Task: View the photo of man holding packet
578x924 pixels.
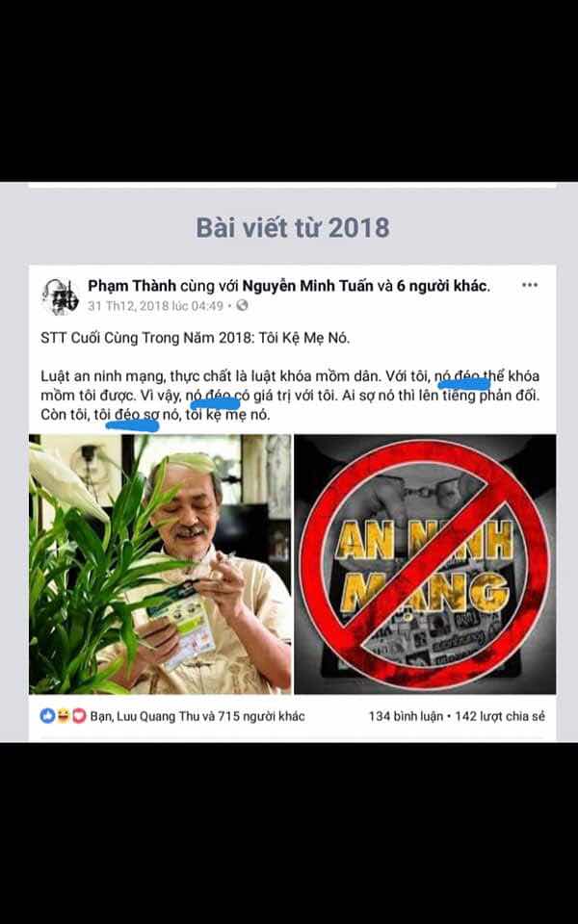Action: 160,564
